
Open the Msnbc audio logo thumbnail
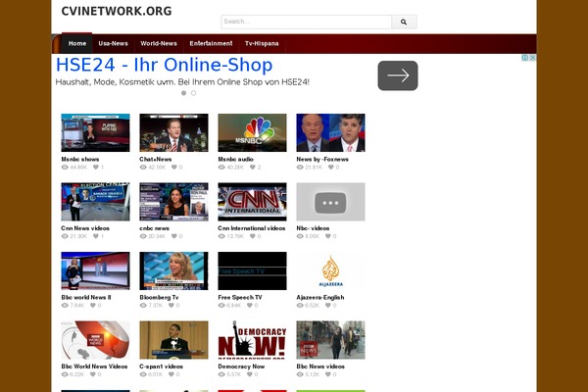(x=253, y=133)
